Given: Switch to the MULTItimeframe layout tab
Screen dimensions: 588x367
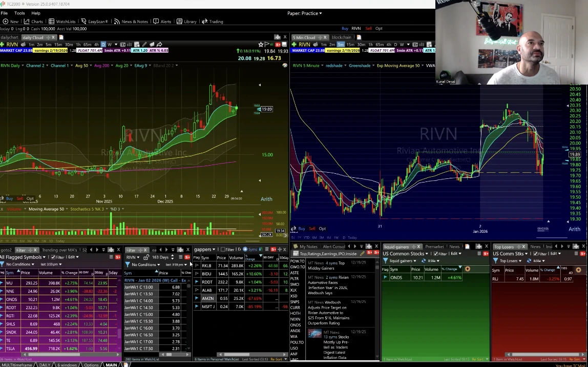Looking at the screenshot, I should coord(16,365).
